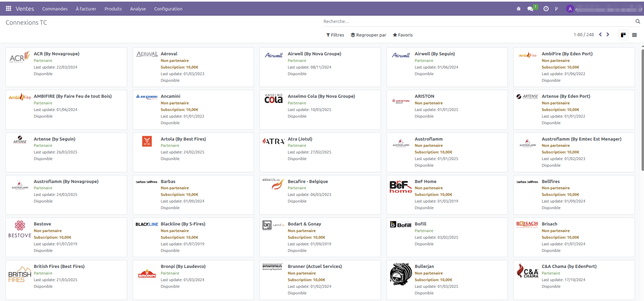Open the Filtres dropdown
644x301 pixels.
(335, 35)
